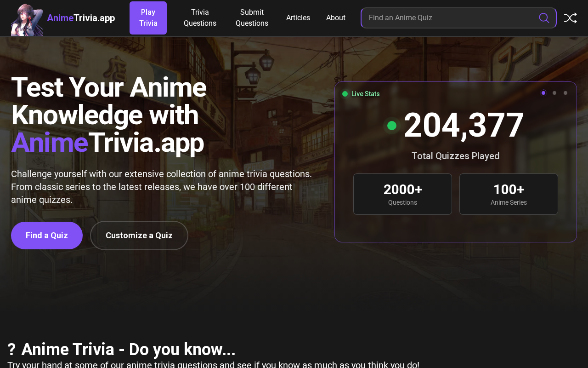
Task: Click the green Live Stats indicator dot
Action: coord(345,94)
